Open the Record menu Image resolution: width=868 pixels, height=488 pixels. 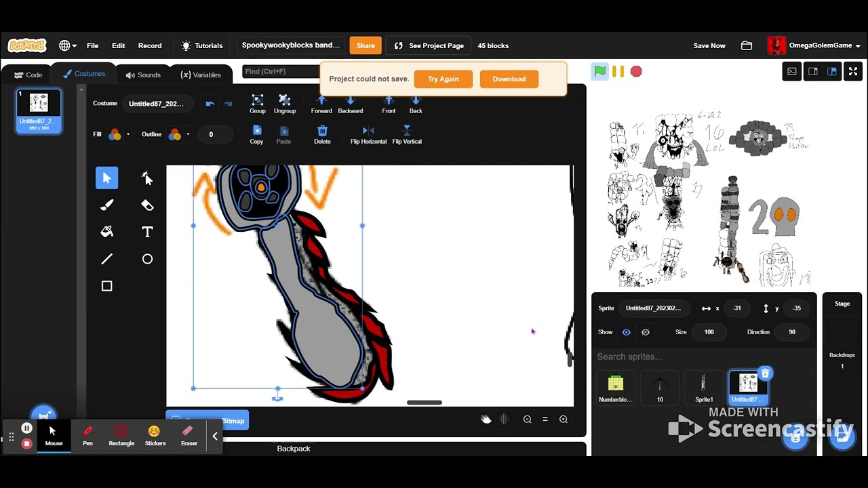(150, 45)
